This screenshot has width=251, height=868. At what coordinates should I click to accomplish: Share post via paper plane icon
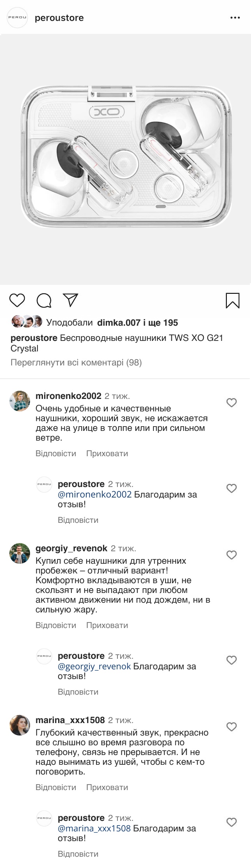click(71, 300)
